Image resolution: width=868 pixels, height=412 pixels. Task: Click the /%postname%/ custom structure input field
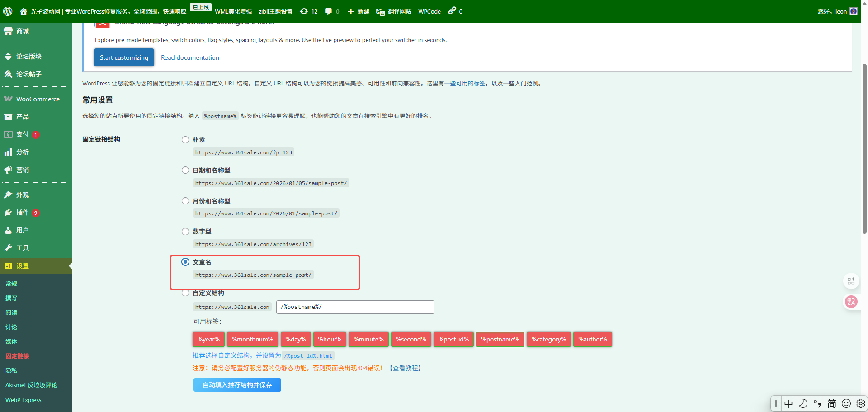[355, 307]
